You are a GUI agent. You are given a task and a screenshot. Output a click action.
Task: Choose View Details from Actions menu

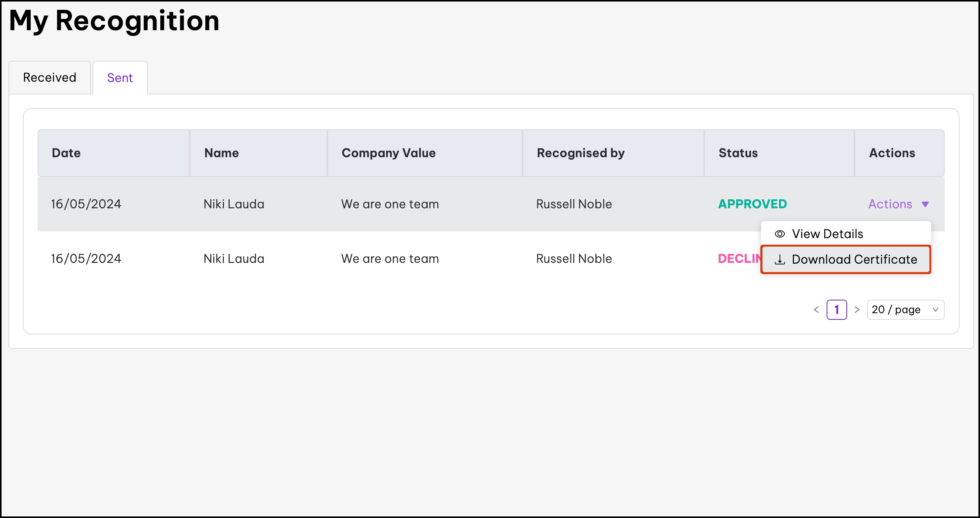(x=827, y=234)
